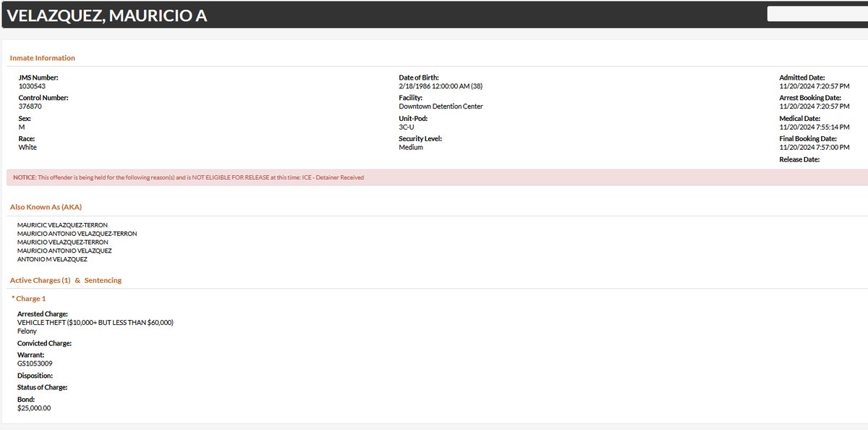Select alias MAURICIO ANTONIO VELAZQUEZ
The image size is (868, 430).
pos(64,250)
